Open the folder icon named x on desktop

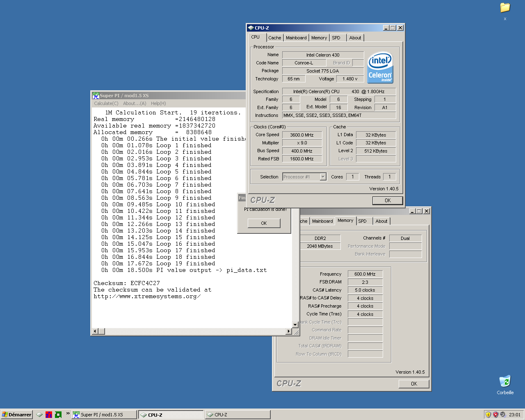click(505, 8)
